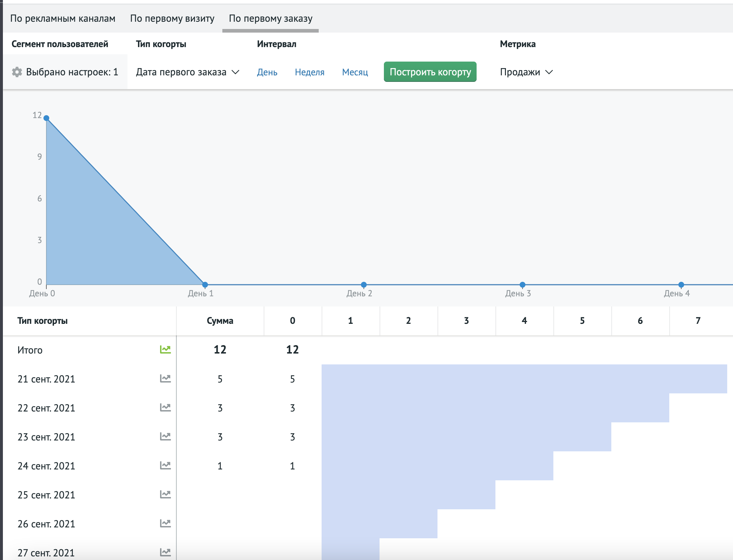This screenshot has height=560, width=733.
Task: Click chart point at День 0
Action: 46,118
